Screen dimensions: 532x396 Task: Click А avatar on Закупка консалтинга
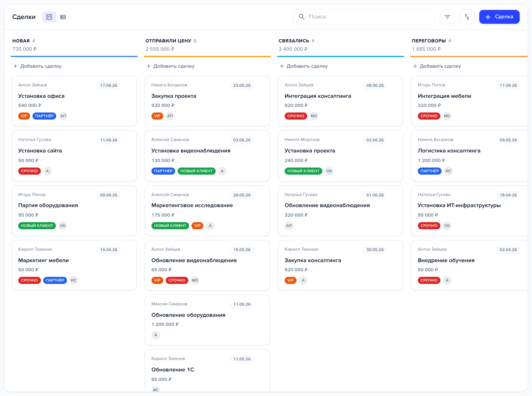[x=303, y=280]
